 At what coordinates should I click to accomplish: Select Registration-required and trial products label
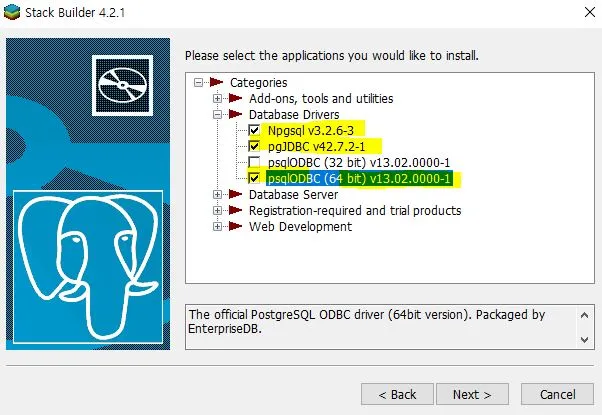pos(355,211)
